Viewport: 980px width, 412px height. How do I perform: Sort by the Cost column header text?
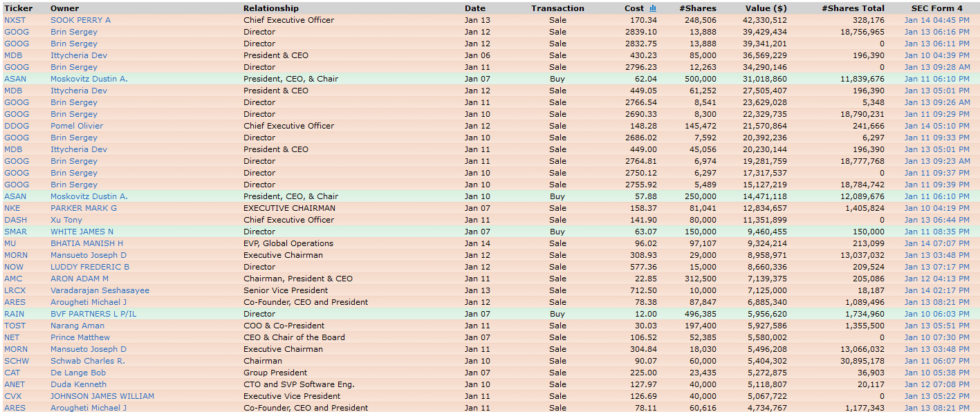point(634,8)
